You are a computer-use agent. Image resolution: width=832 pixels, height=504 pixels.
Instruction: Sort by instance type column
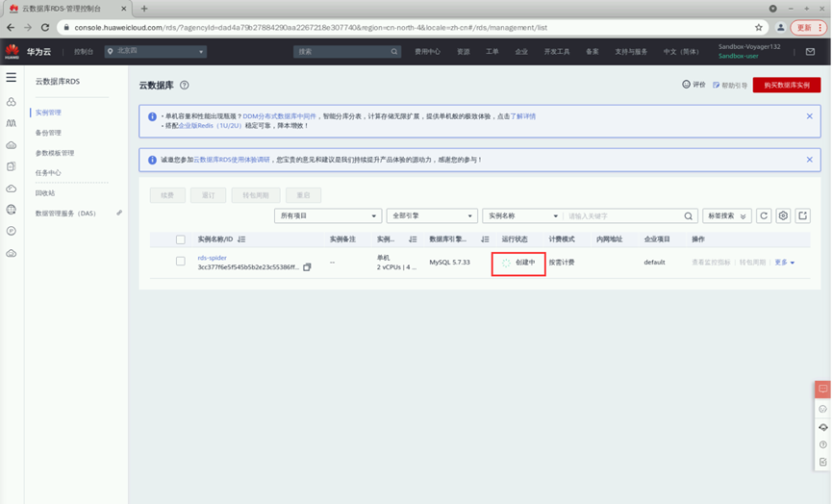tap(413, 239)
